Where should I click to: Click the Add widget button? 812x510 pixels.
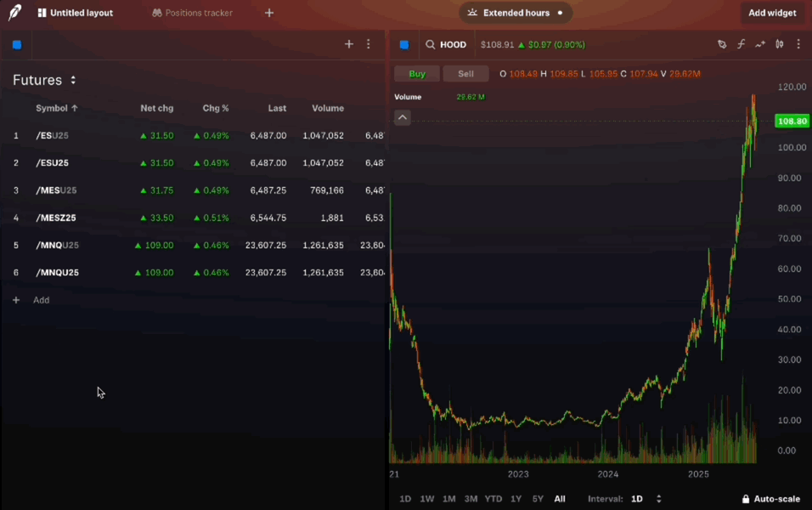pyautogui.click(x=771, y=13)
